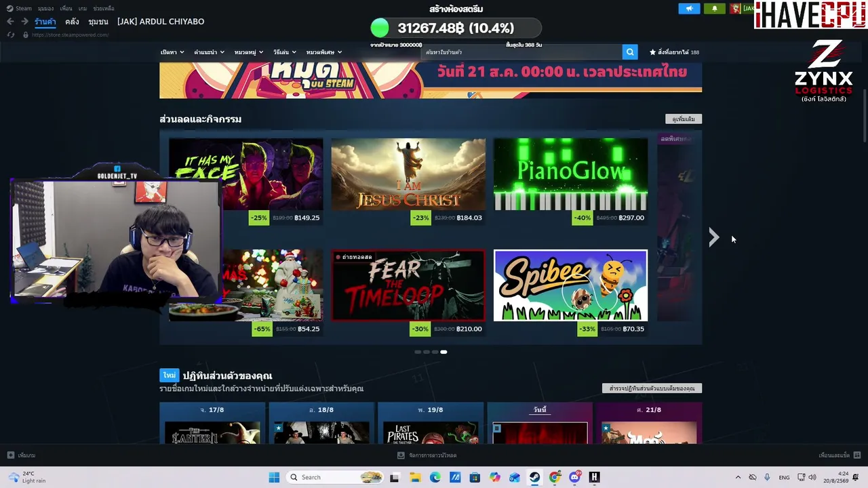Open Microsoft Edge from taskbar
Viewport: 868px width, 488px height.
pyautogui.click(x=435, y=477)
